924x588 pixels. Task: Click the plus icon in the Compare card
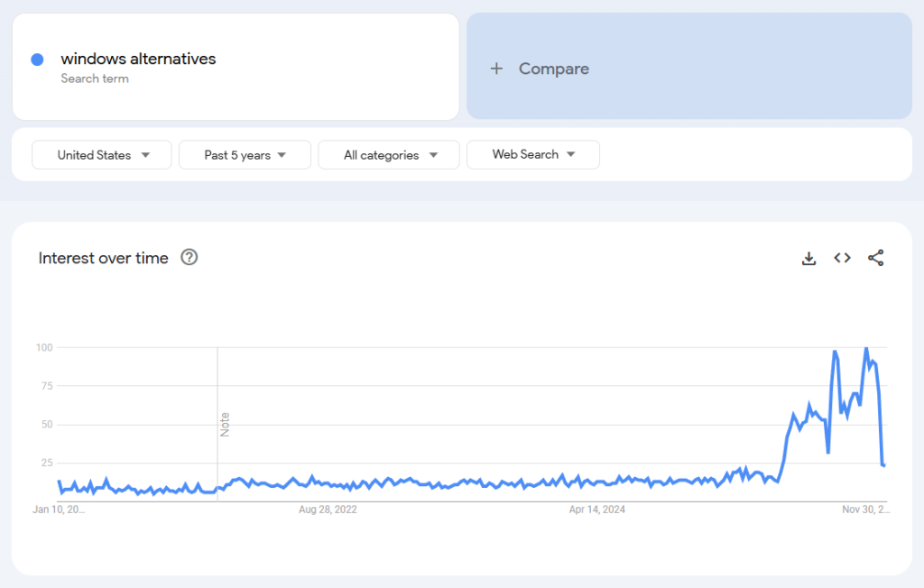point(496,69)
